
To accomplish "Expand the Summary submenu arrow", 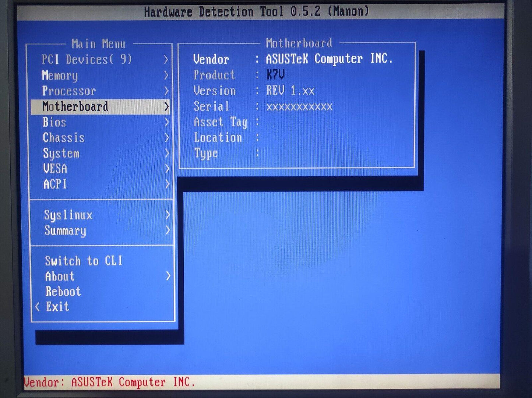I will click(168, 230).
